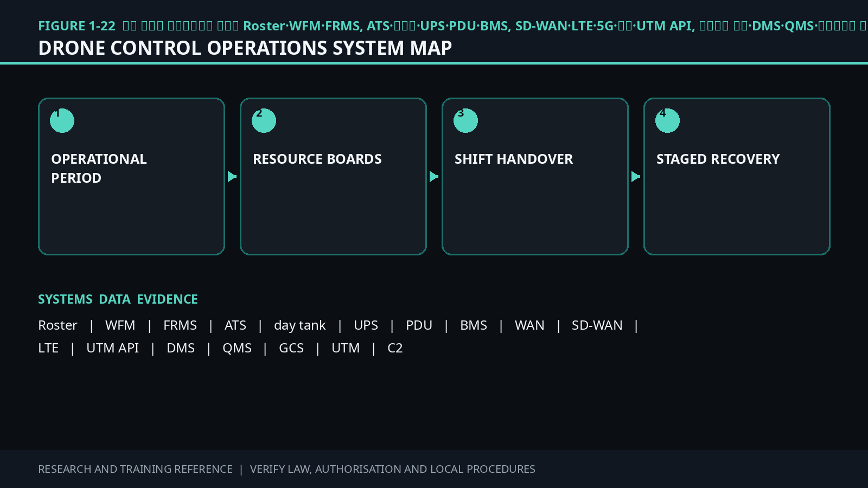Select the UPS entry
868x488 pixels.
pos(366,325)
